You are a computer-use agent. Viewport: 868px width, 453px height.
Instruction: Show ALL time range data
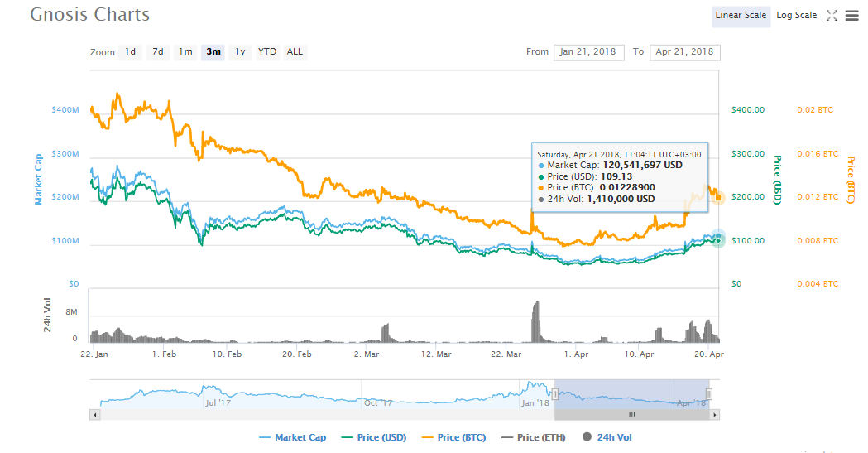click(x=295, y=51)
